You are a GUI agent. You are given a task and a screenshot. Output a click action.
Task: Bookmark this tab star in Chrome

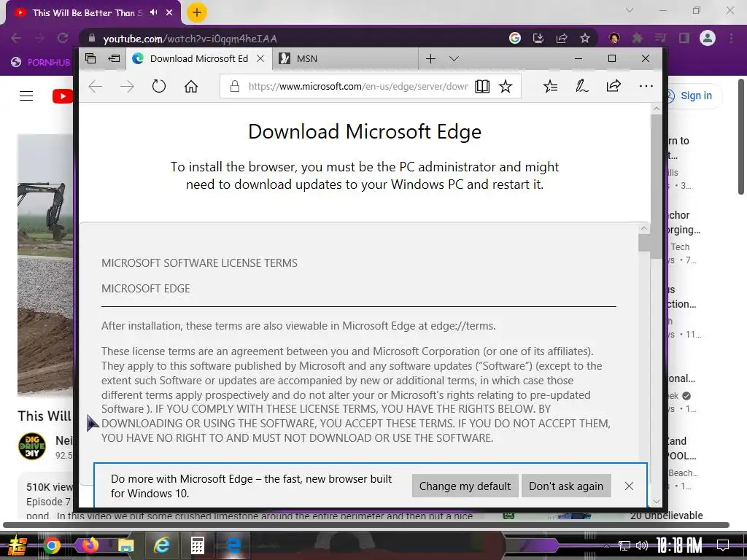click(x=585, y=38)
